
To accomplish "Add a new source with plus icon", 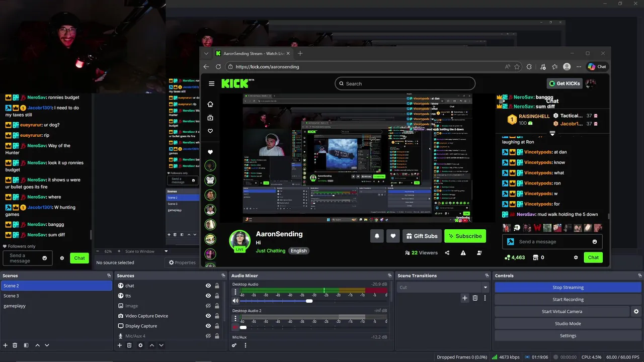I will (120, 345).
